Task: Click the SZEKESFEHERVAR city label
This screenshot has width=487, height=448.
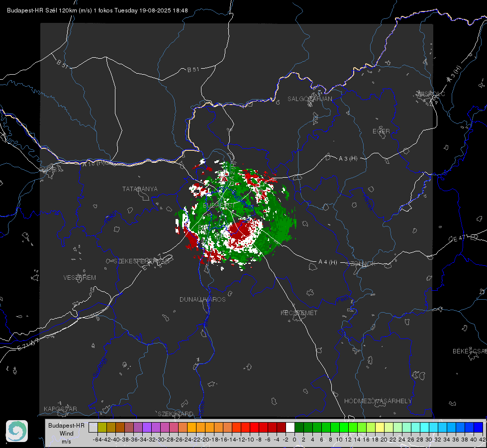Action: (141, 261)
